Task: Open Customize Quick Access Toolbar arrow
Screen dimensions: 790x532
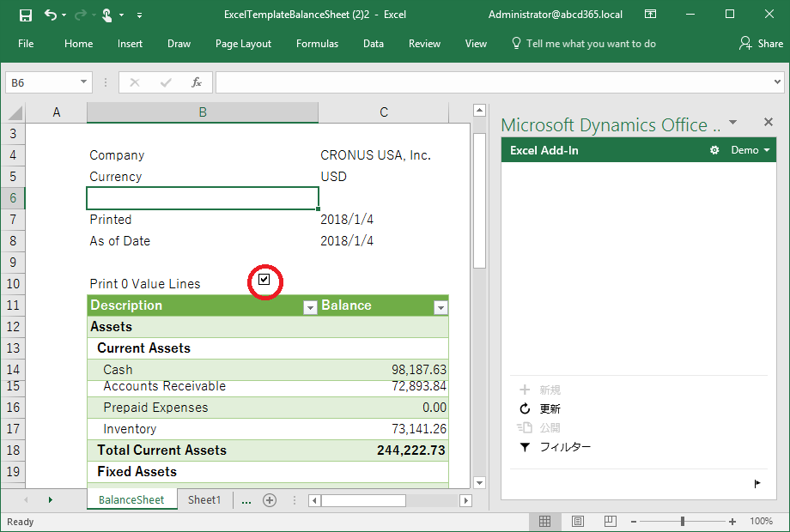Action: [139, 15]
